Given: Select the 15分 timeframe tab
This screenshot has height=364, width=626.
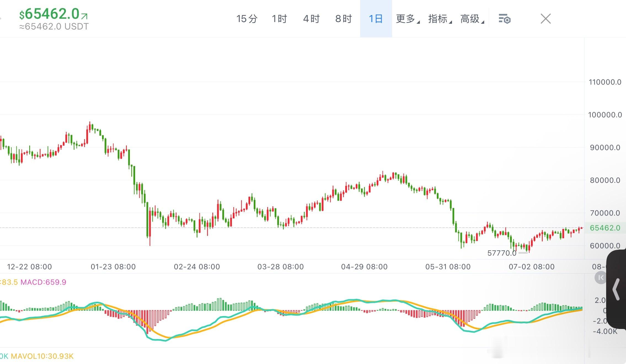Looking at the screenshot, I should tap(247, 19).
